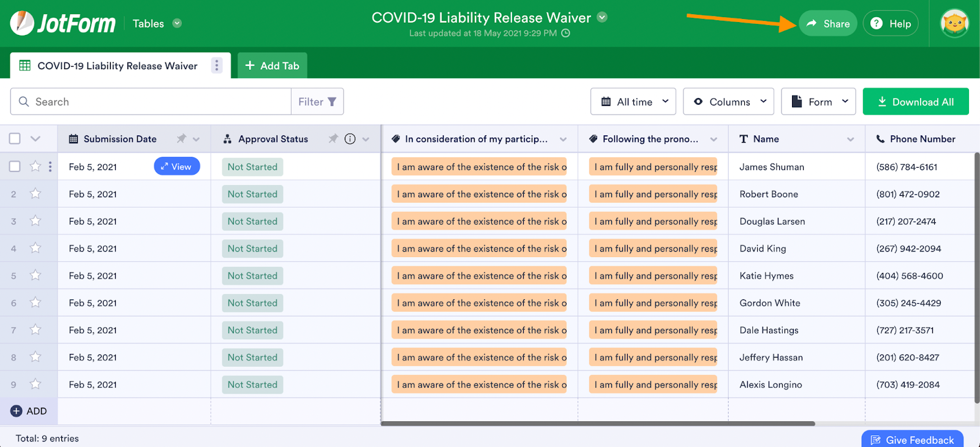Open the Columns dropdown
980x447 pixels.
click(728, 102)
